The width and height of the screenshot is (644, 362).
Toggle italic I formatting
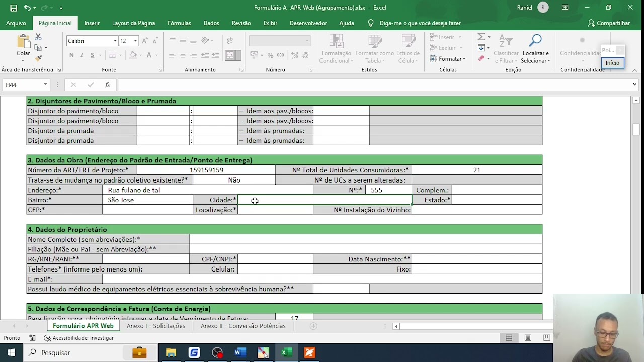click(82, 55)
